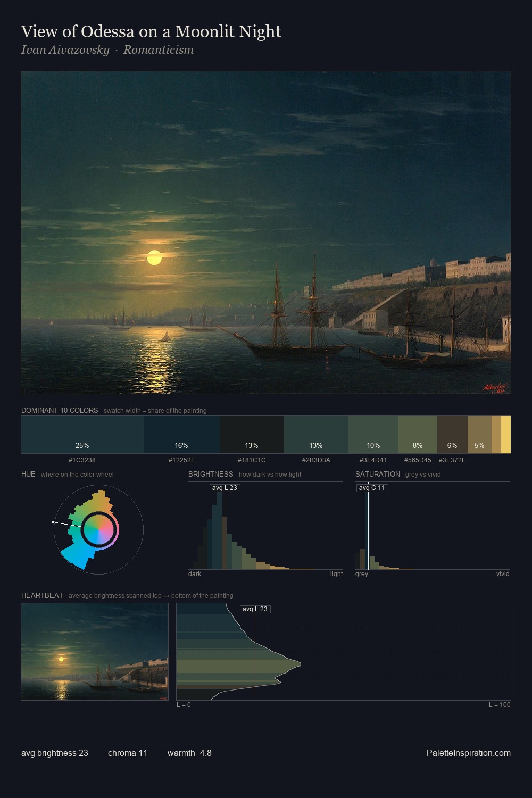Pick the 6% dark brown swatch
The image size is (532, 798).
point(452,435)
